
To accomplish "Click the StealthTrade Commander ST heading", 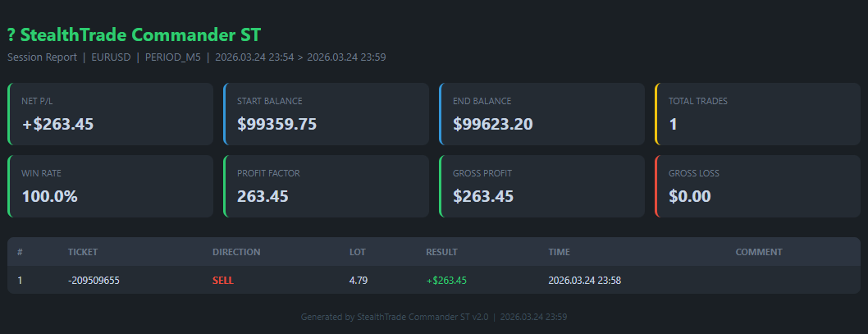I will point(141,35).
